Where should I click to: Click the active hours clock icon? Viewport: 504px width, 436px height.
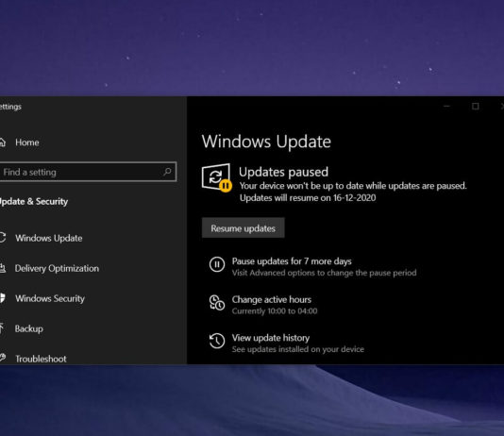pyautogui.click(x=217, y=303)
